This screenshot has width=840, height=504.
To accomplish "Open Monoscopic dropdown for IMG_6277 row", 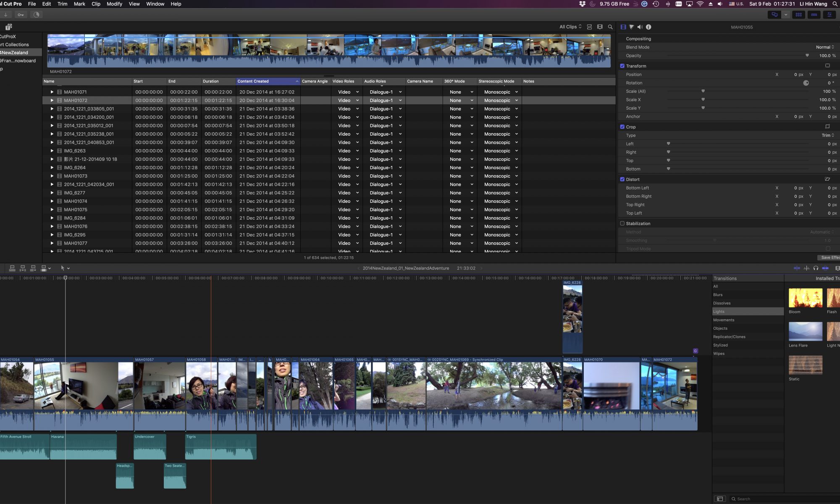I will [501, 193].
